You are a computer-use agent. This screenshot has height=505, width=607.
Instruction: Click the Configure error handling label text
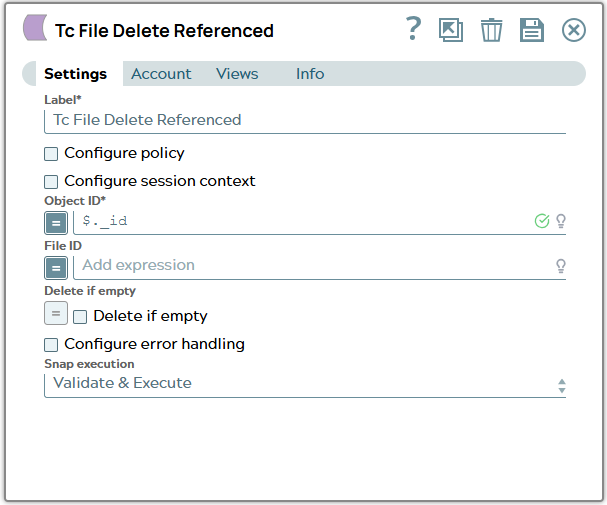coord(154,344)
